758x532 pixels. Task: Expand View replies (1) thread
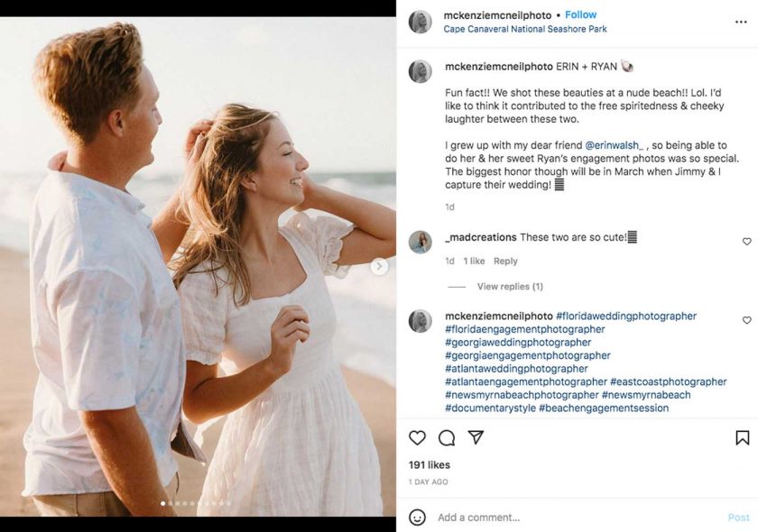click(x=510, y=287)
